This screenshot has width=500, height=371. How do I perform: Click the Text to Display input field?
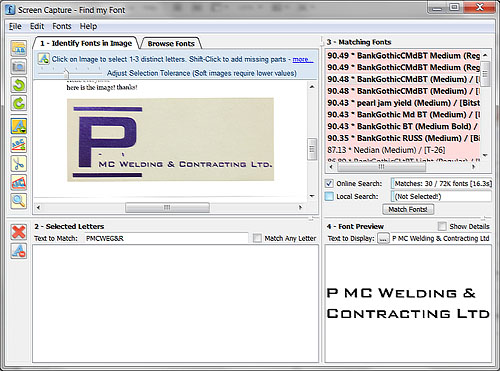pos(441,238)
